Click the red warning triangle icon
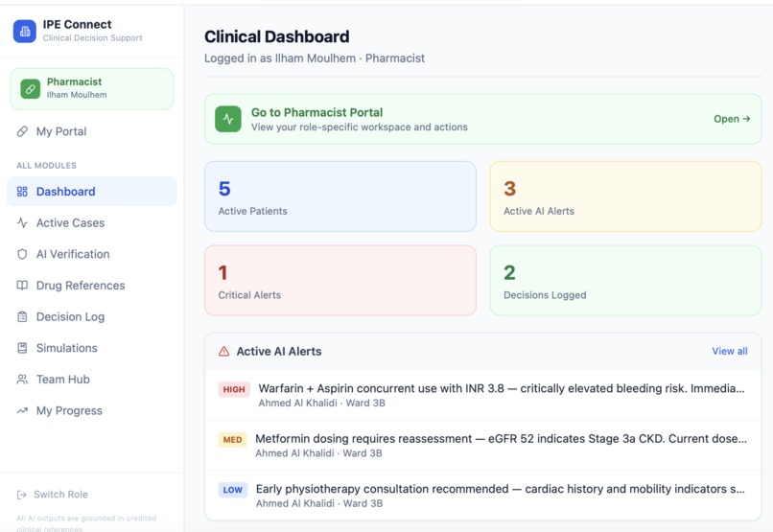 (223, 351)
